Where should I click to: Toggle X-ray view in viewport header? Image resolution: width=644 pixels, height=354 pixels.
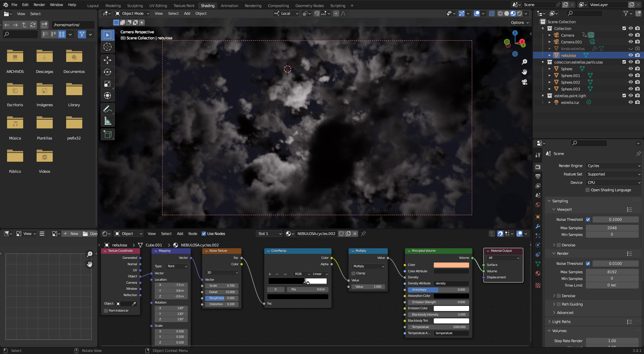[x=492, y=13]
